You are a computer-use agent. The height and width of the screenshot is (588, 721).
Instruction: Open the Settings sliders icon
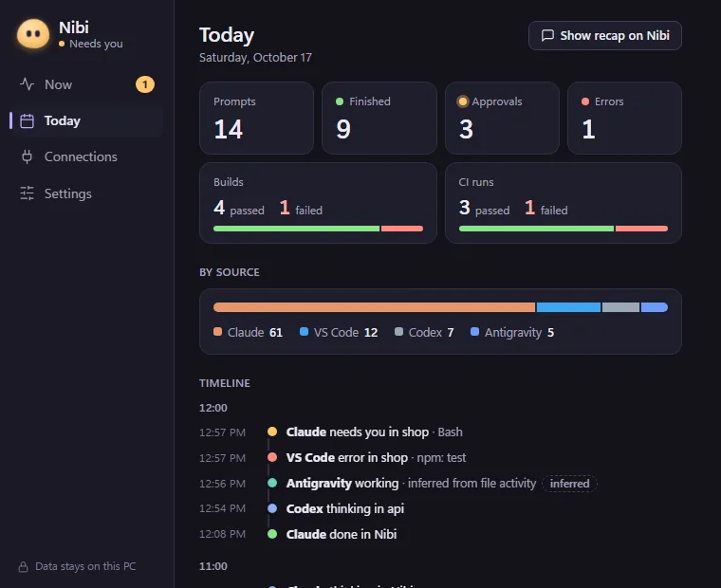tap(27, 193)
